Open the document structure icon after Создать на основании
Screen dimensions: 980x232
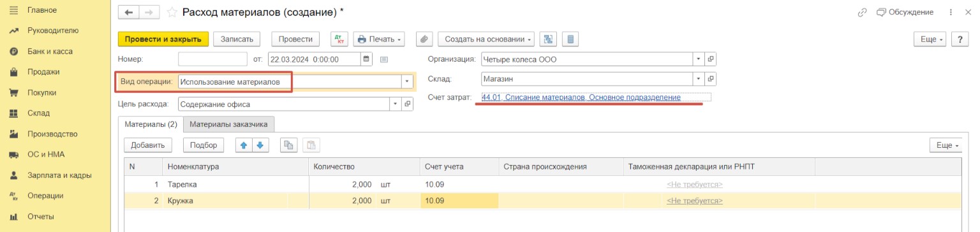(547, 39)
